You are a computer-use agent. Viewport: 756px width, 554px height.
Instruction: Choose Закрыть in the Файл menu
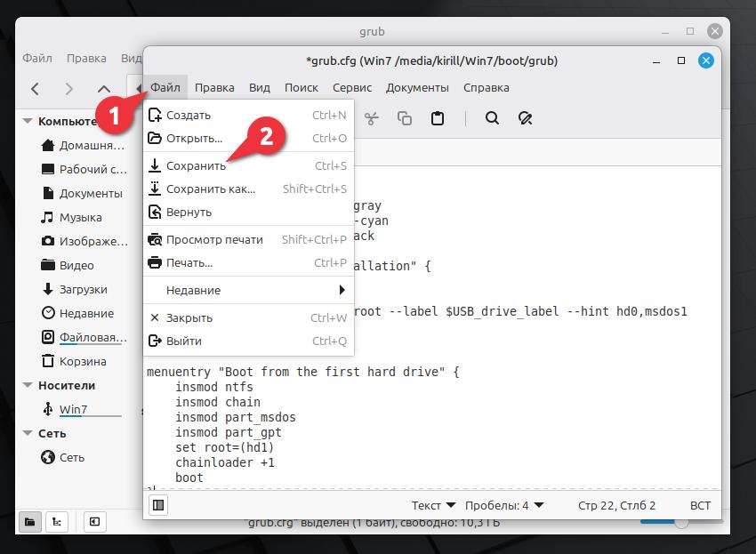point(248,317)
